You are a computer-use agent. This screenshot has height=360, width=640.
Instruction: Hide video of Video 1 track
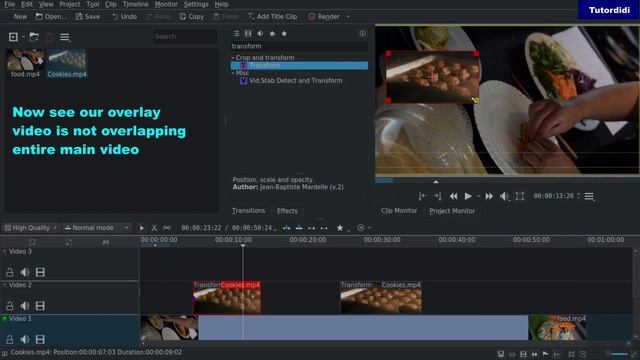tap(40, 339)
